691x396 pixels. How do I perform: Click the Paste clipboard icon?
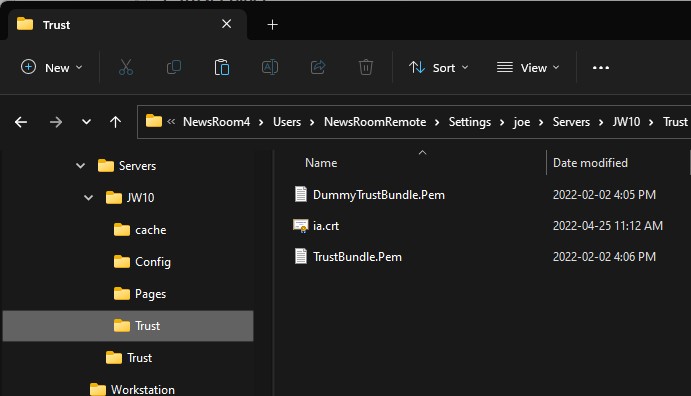click(222, 67)
